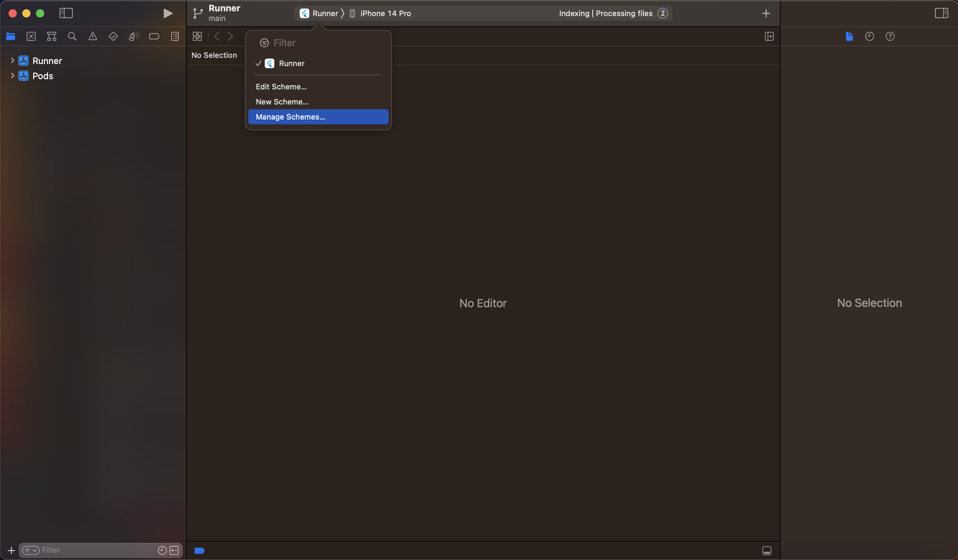
Task: Click the blue breakpoint tag icon
Action: tap(200, 550)
